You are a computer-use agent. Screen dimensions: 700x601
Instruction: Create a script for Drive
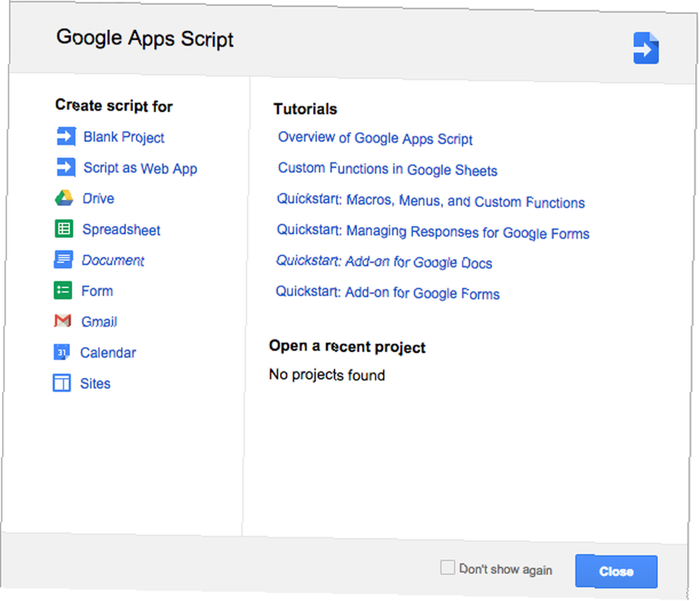tap(98, 199)
